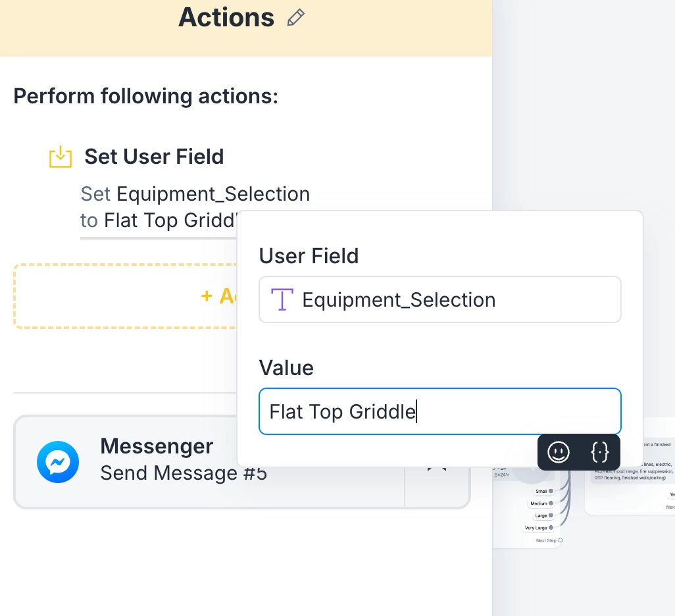Click the Small option connector dot
Image resolution: width=675 pixels, height=616 pixels.
(x=551, y=491)
